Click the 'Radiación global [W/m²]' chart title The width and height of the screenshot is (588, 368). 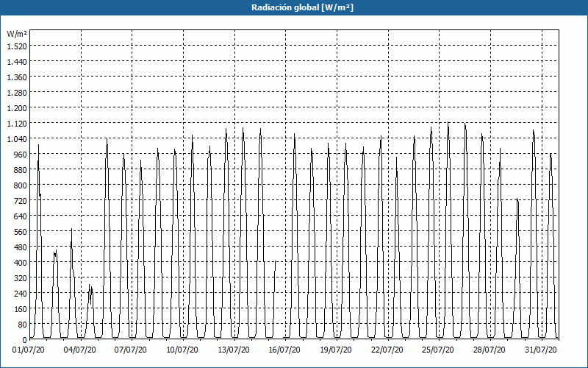302,7
